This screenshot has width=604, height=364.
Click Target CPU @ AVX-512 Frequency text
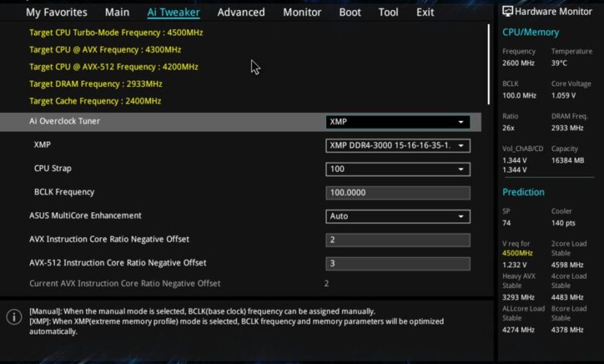tap(114, 67)
